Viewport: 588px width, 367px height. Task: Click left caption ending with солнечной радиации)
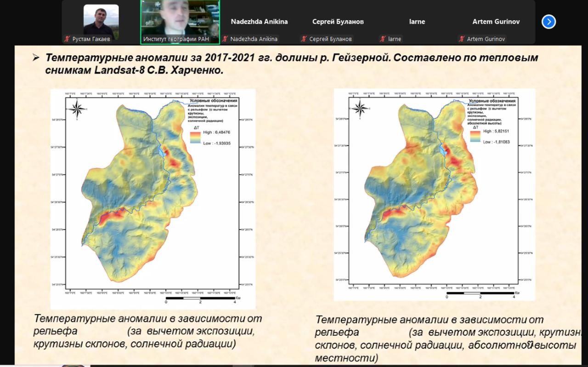(x=148, y=331)
